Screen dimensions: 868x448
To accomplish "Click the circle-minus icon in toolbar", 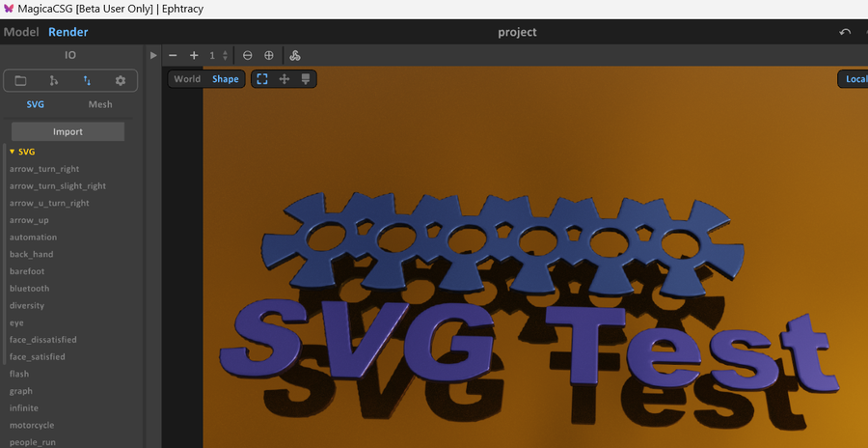I will (248, 55).
